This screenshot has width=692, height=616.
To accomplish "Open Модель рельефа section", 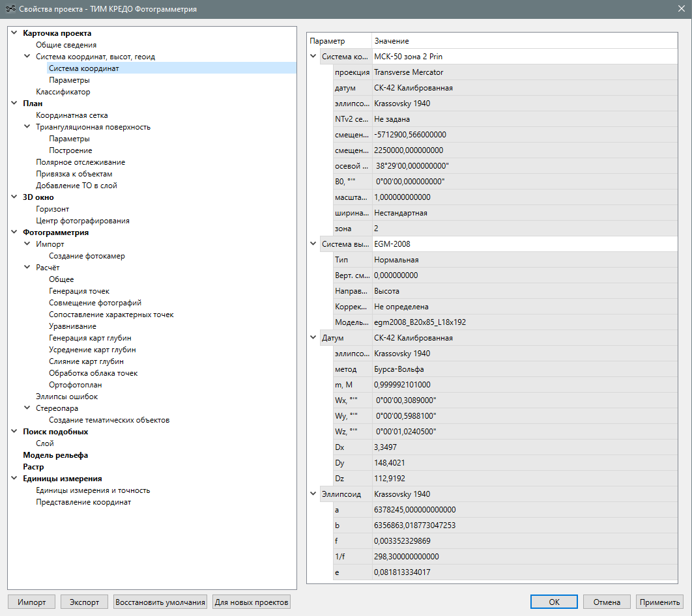I will [55, 455].
